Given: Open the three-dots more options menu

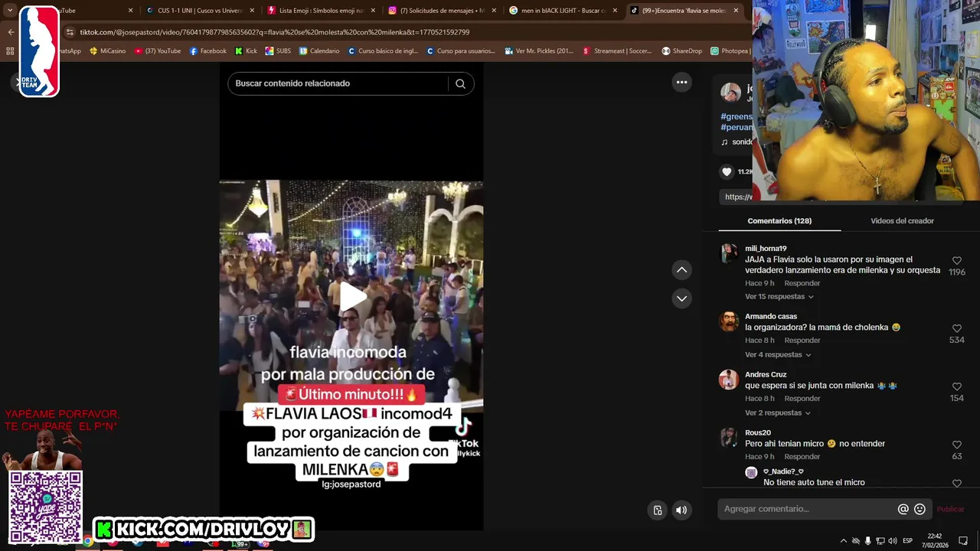Looking at the screenshot, I should click(x=681, y=82).
